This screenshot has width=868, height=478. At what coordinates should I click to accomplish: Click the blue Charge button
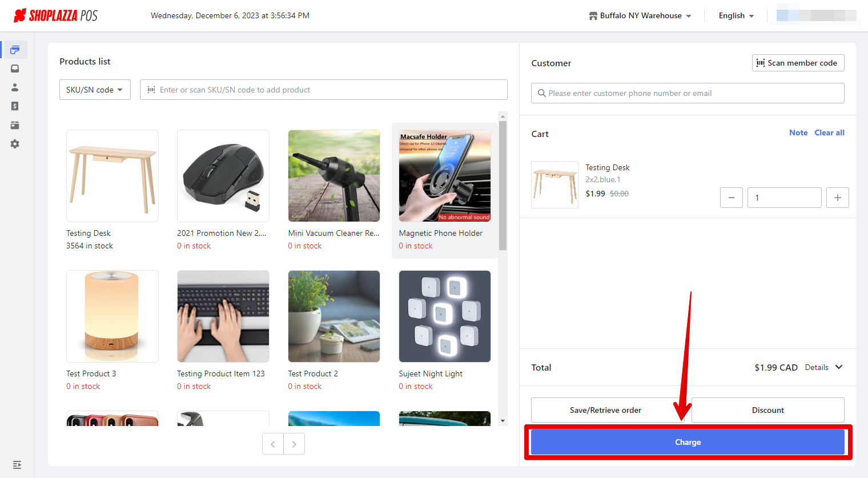pyautogui.click(x=688, y=442)
